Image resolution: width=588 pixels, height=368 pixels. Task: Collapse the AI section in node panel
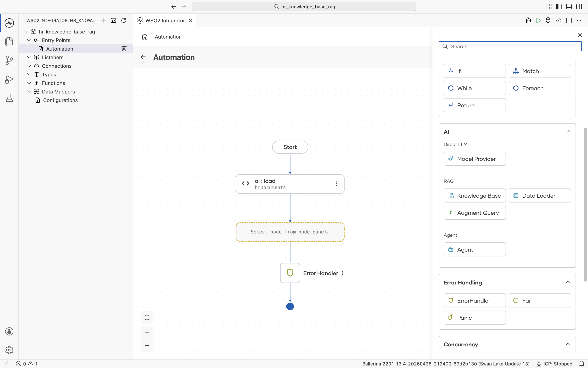568,132
